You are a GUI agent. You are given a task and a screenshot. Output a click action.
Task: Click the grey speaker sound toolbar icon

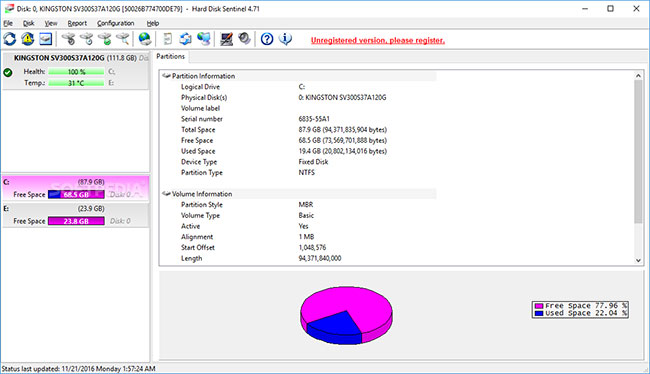tap(245, 39)
